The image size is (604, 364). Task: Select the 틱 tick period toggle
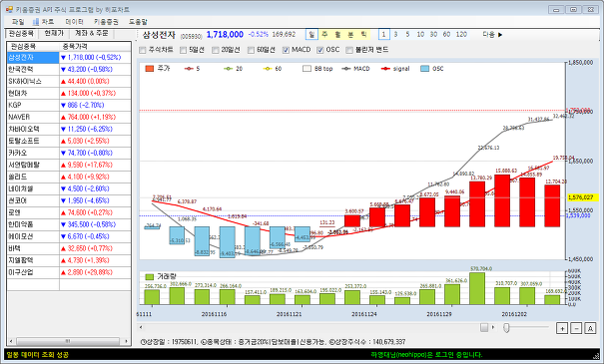pyautogui.click(x=364, y=34)
